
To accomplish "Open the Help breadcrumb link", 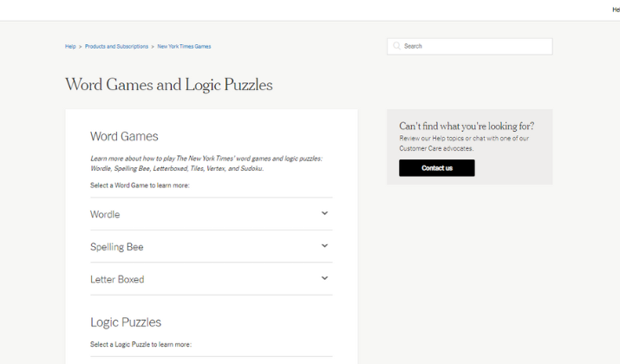I will click(70, 46).
